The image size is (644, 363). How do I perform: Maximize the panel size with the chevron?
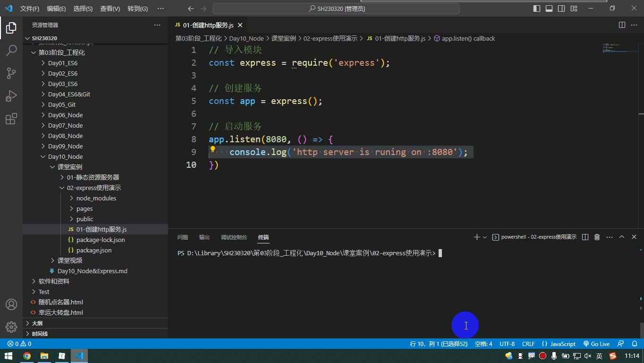(x=622, y=237)
